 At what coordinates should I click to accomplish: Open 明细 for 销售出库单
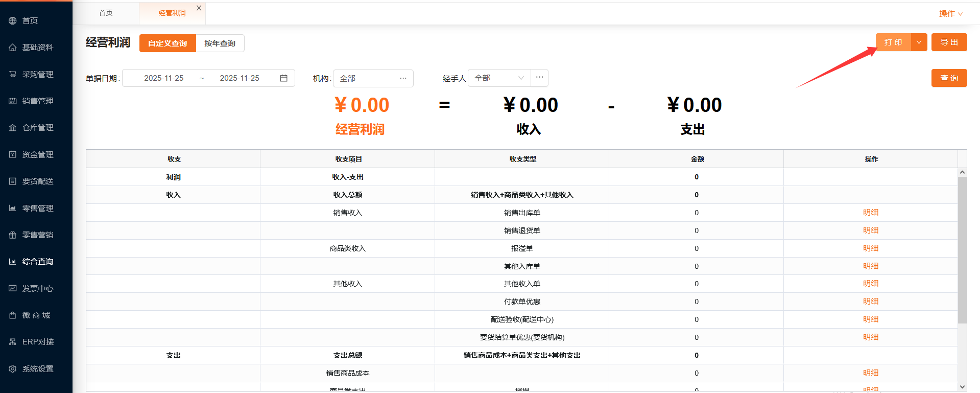pos(871,213)
